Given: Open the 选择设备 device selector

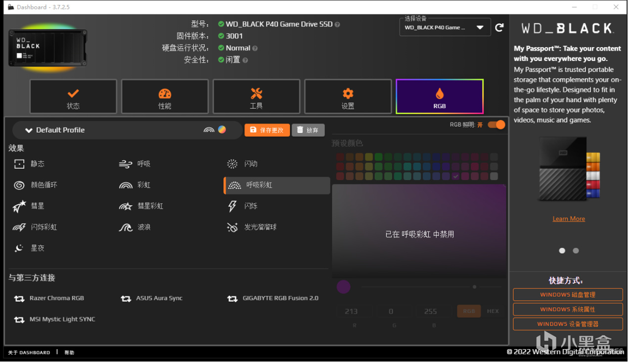Looking at the screenshot, I should 445,28.
